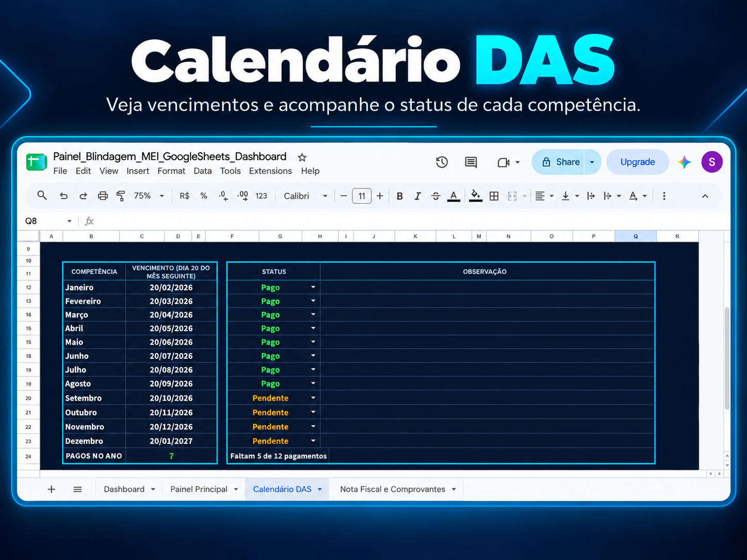747x560 pixels.
Task: Open the comments icon
Action: pos(470,162)
